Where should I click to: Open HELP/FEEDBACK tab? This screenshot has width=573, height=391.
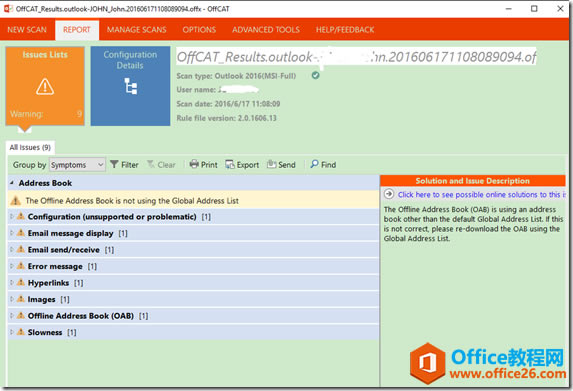(x=345, y=30)
